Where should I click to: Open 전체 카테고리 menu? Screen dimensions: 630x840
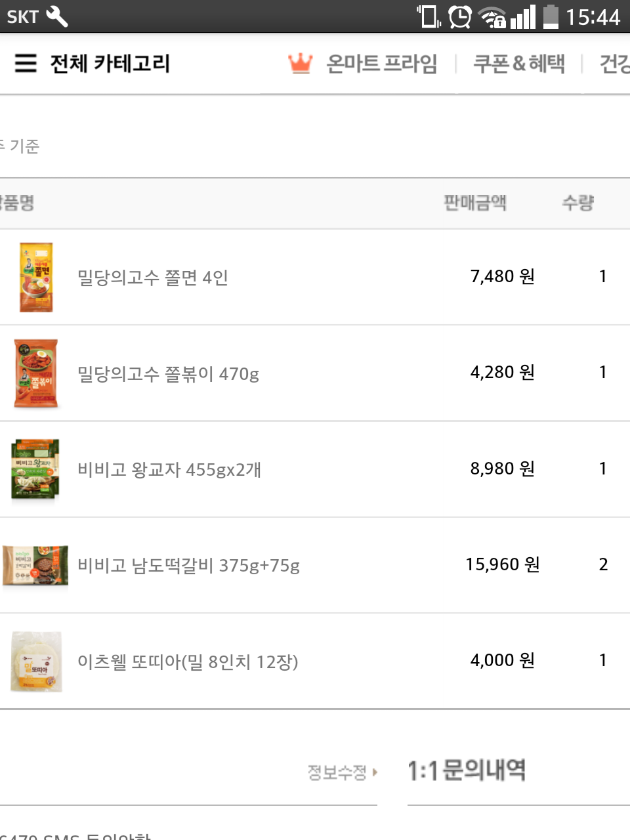pyautogui.click(x=110, y=64)
